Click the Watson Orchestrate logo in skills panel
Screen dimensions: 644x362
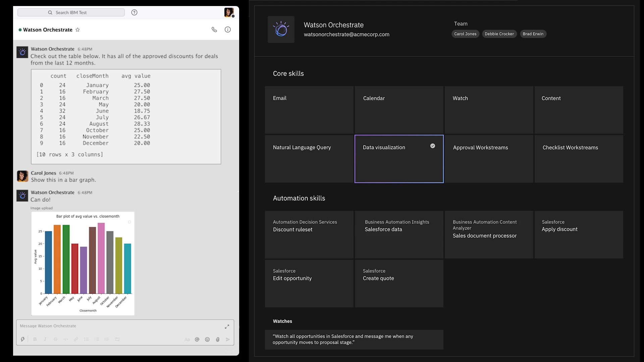(281, 29)
